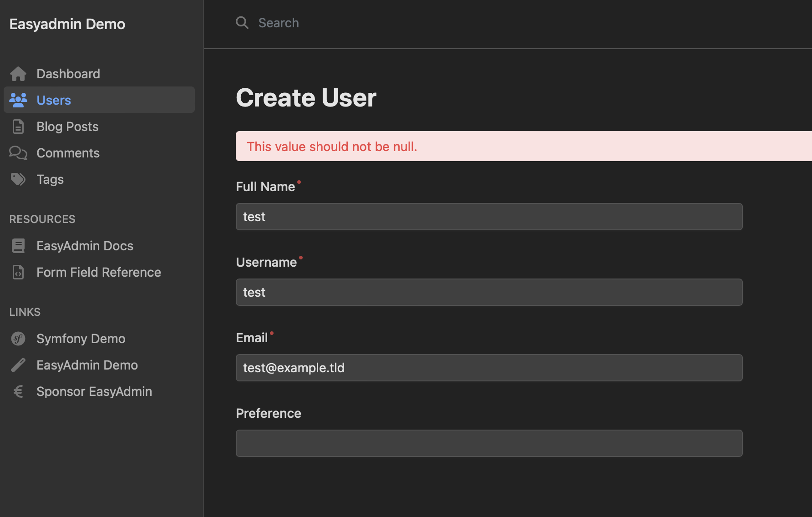Click the Full Name input field
The height and width of the screenshot is (517, 812).
(489, 216)
